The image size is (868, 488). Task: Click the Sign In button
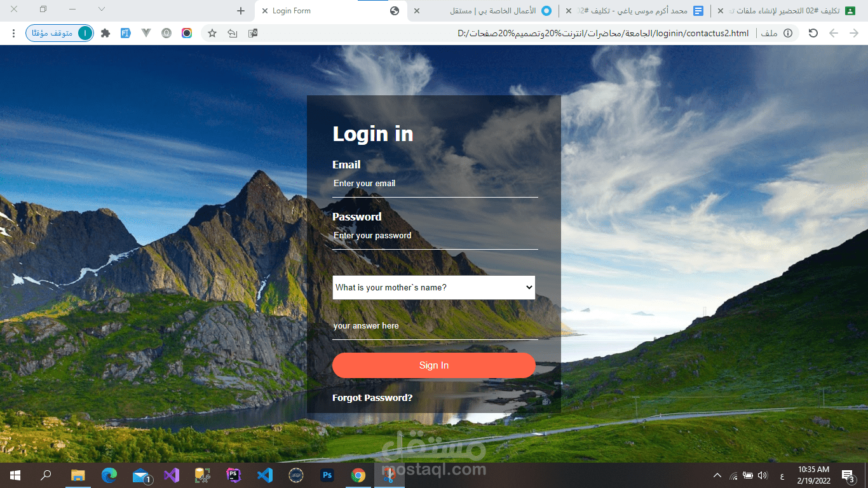(x=434, y=365)
